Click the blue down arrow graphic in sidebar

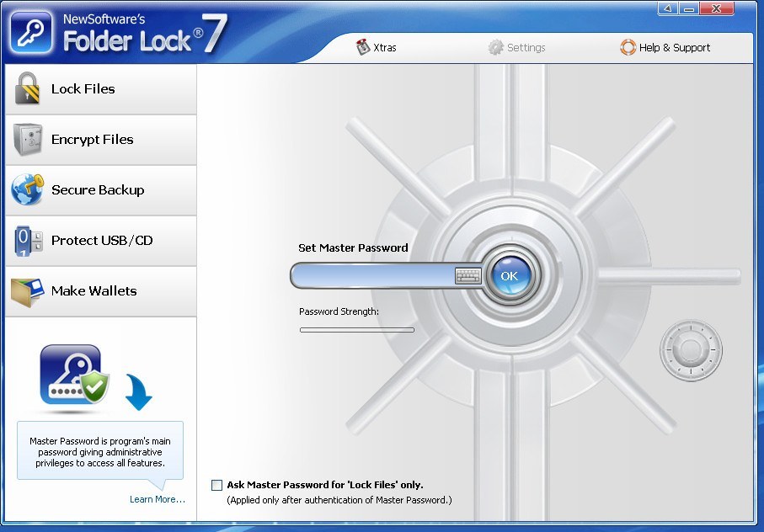(x=137, y=392)
